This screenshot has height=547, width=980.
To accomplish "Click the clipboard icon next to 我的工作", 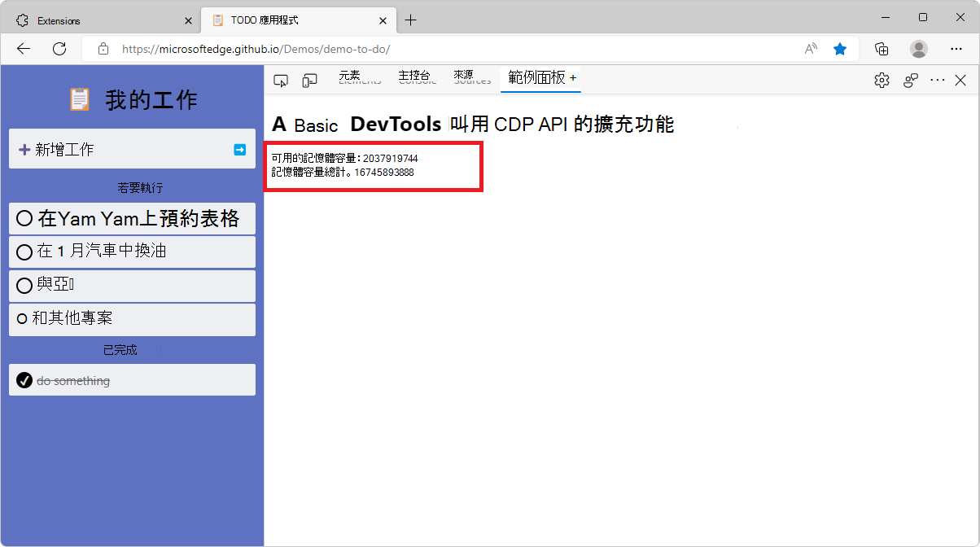I will [79, 98].
